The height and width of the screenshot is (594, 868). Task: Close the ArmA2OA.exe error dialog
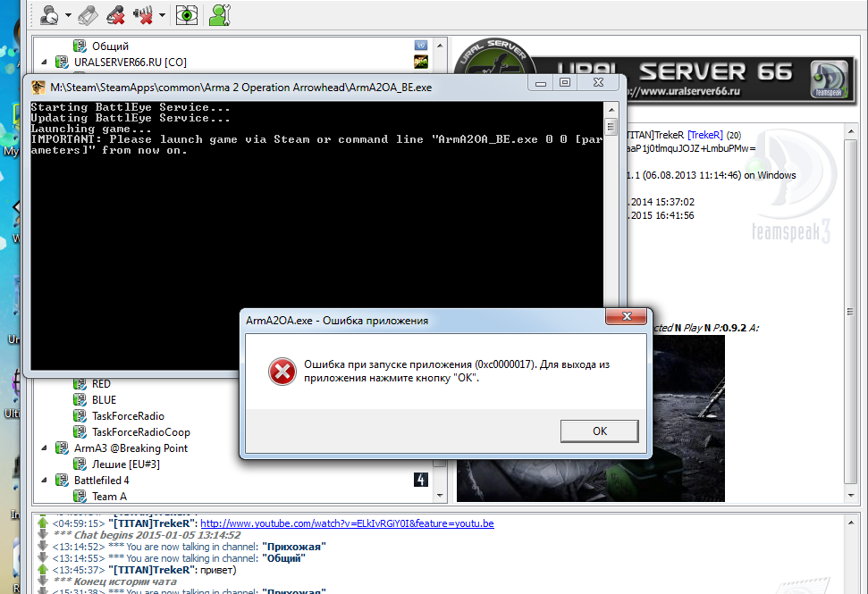pyautogui.click(x=627, y=316)
